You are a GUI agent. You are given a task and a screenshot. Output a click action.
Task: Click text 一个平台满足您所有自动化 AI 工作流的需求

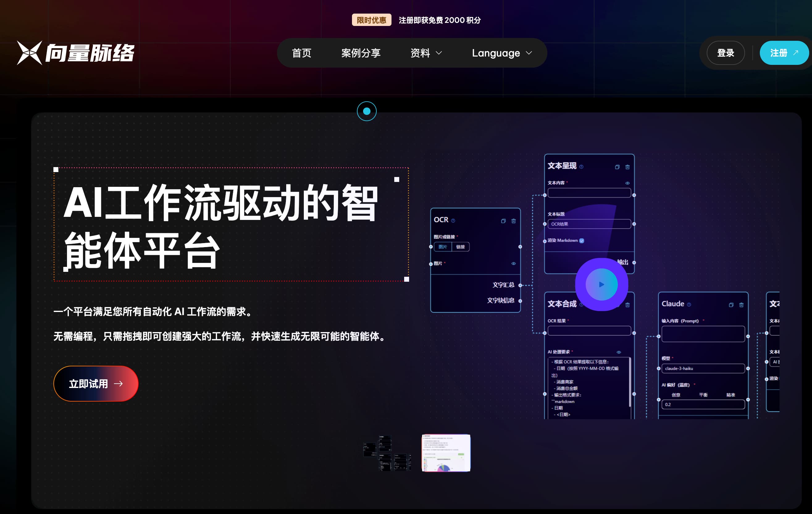click(x=153, y=312)
